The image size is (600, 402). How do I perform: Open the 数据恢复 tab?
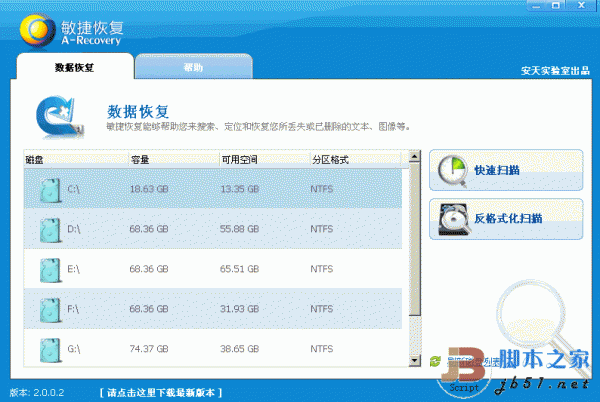coord(75,67)
